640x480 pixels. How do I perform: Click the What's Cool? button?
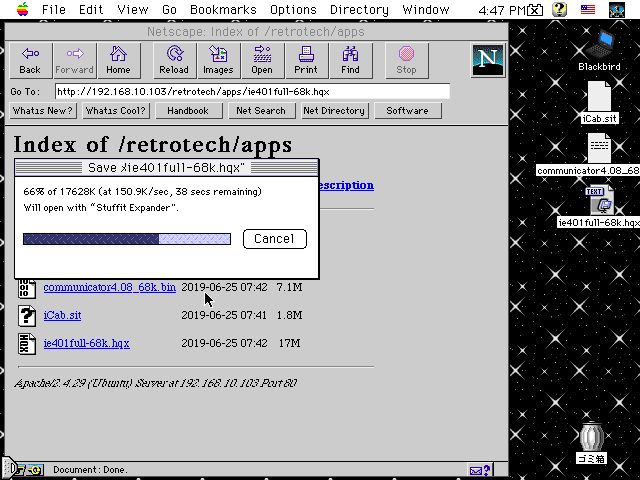[116, 111]
